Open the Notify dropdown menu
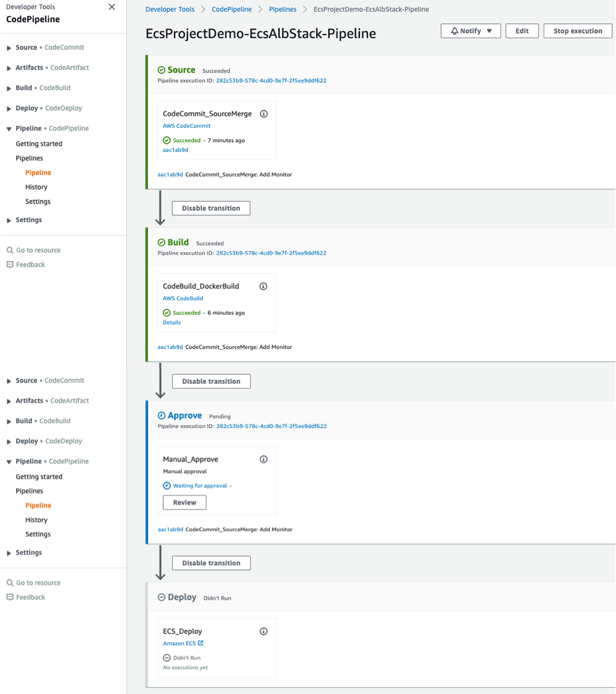616x694 pixels. pyautogui.click(x=470, y=31)
